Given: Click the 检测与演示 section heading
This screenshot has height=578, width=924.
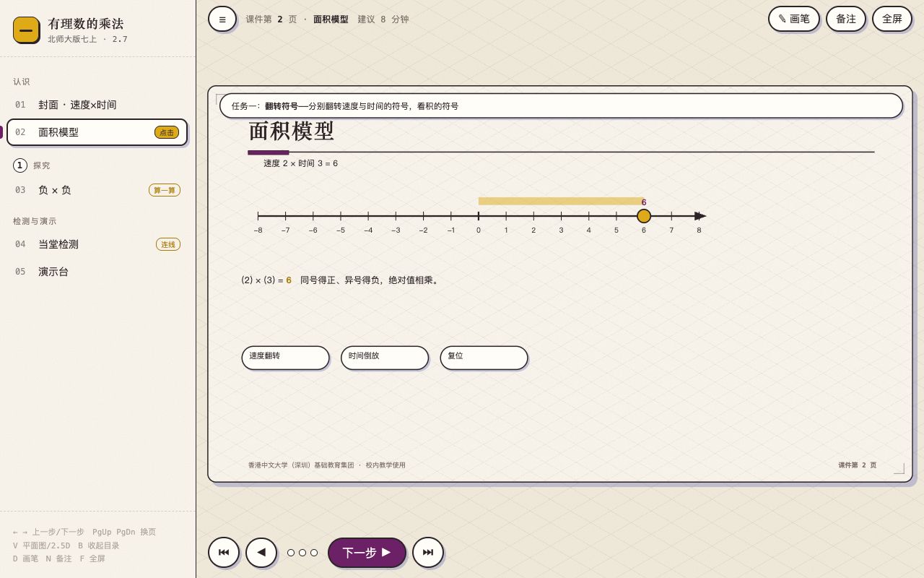Looking at the screenshot, I should pyautogui.click(x=35, y=221).
